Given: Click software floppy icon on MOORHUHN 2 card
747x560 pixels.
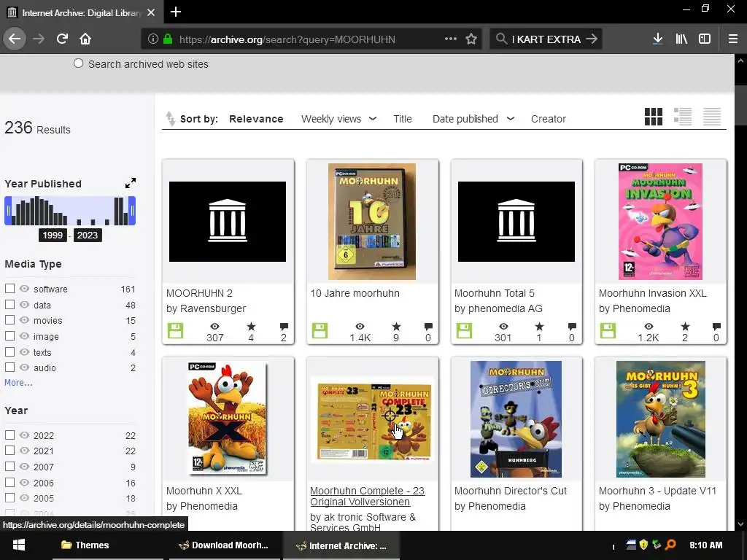Looking at the screenshot, I should click(x=175, y=330).
